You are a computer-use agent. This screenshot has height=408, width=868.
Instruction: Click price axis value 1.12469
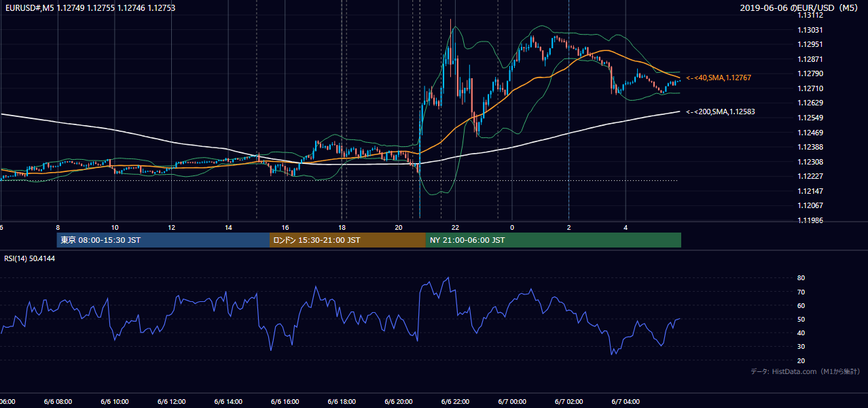810,133
